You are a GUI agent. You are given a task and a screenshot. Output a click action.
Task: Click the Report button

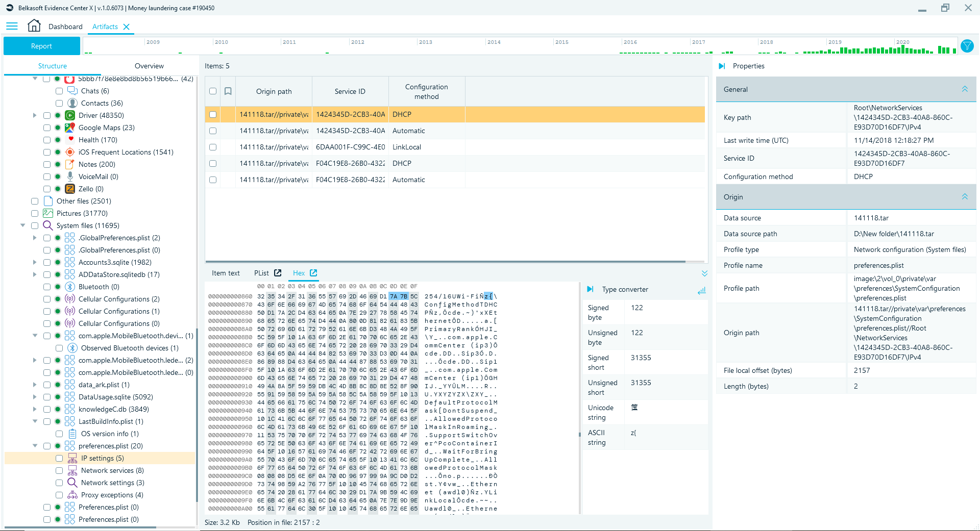[42, 46]
